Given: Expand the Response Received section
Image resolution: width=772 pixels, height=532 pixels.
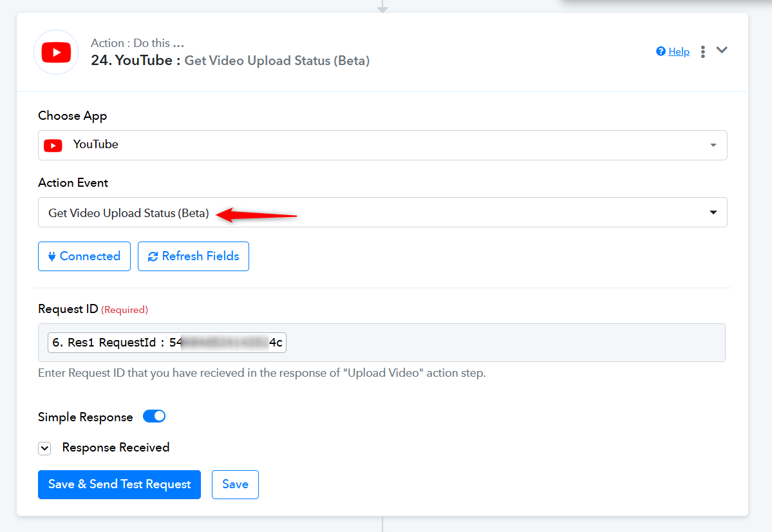Looking at the screenshot, I should pyautogui.click(x=44, y=448).
